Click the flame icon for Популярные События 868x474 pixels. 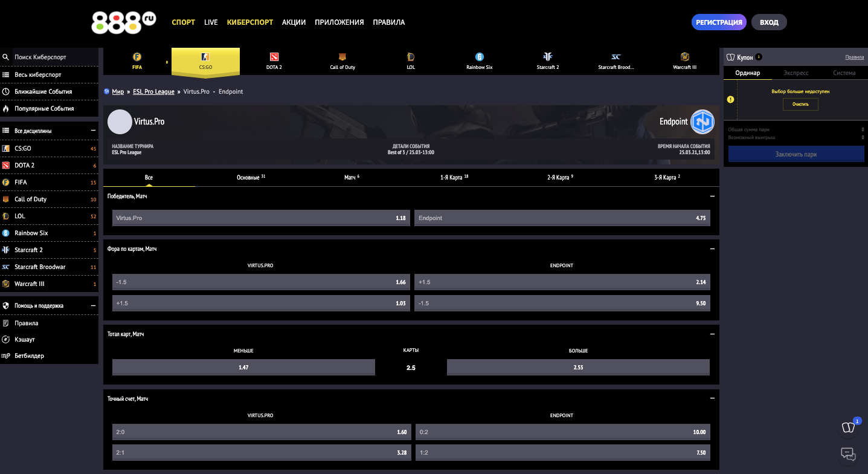click(6, 109)
